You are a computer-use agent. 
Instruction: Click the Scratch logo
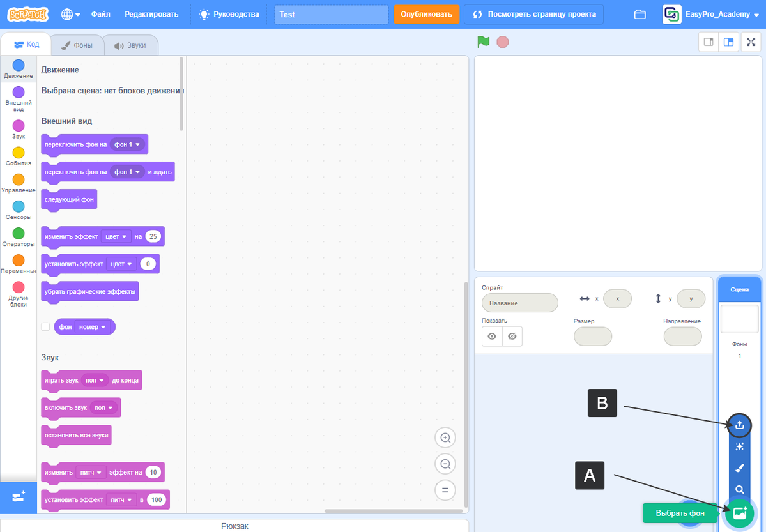pos(28,14)
